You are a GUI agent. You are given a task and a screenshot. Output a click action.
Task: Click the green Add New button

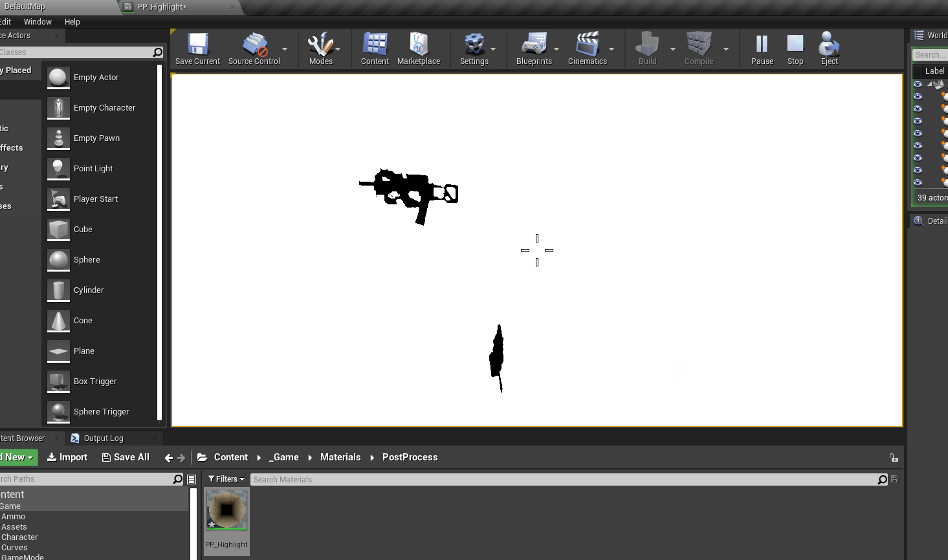pyautogui.click(x=17, y=457)
